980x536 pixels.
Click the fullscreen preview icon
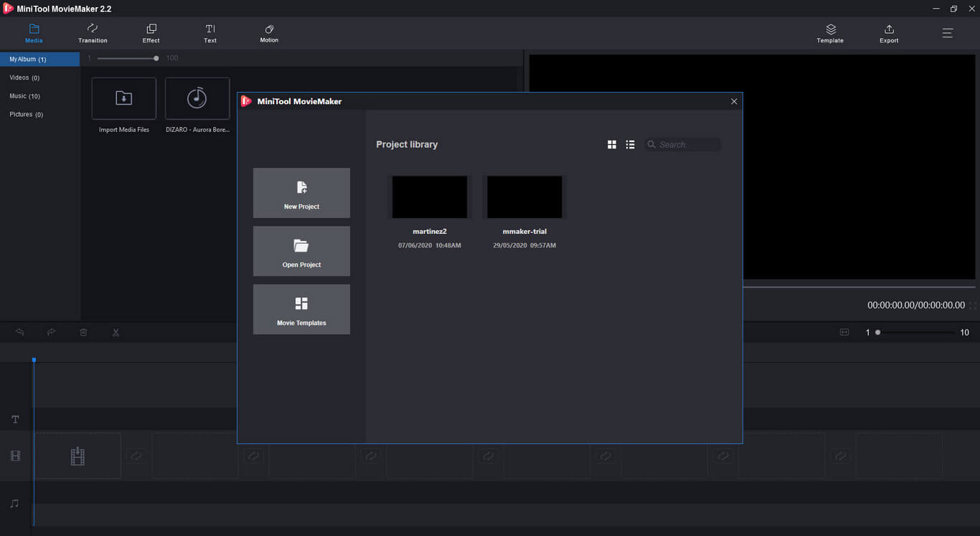point(973,305)
